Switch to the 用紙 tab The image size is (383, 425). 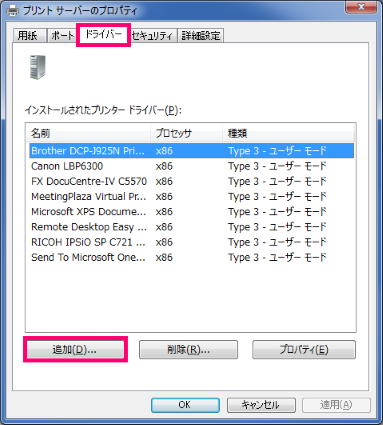tap(29, 35)
